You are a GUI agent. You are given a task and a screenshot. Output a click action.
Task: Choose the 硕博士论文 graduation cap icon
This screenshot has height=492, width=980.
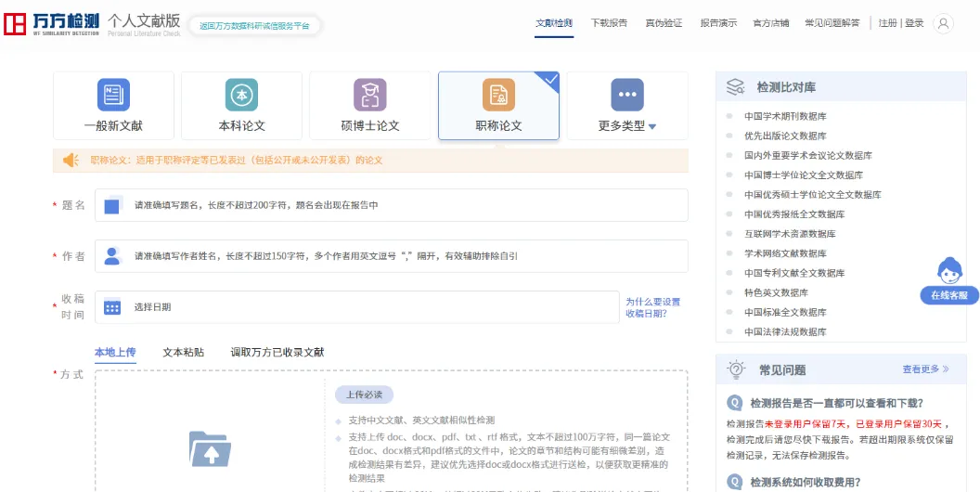coord(369,95)
